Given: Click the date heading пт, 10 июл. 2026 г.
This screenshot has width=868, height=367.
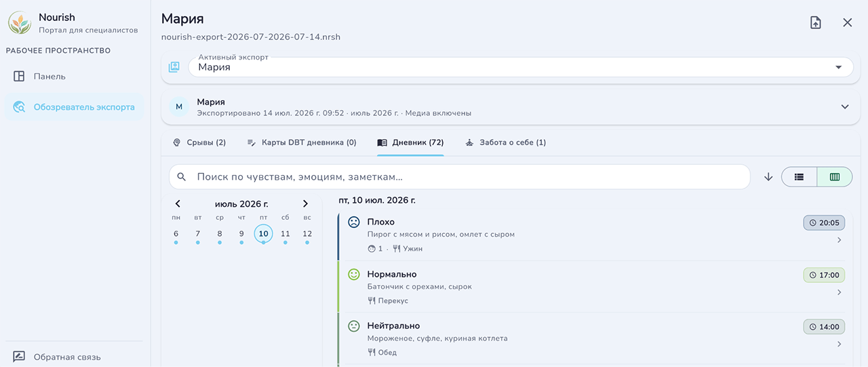Looking at the screenshot, I should click(x=377, y=201).
